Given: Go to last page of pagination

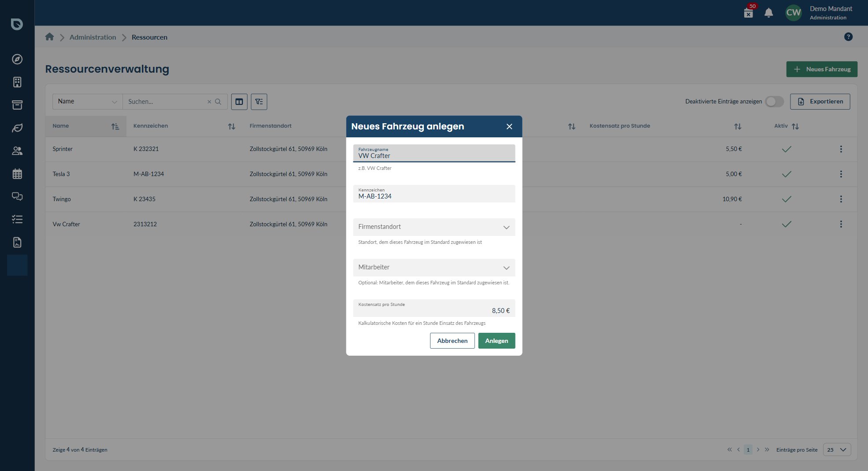Looking at the screenshot, I should (767, 450).
